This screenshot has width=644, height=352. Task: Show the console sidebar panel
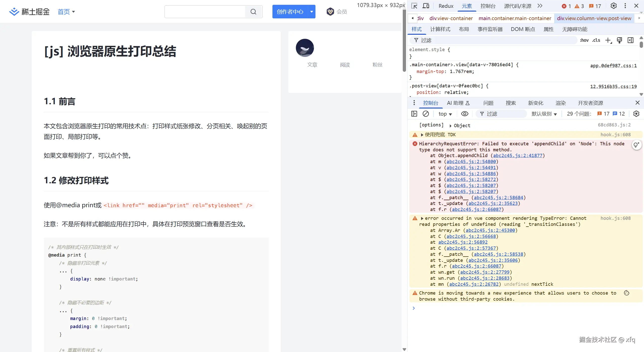click(414, 114)
